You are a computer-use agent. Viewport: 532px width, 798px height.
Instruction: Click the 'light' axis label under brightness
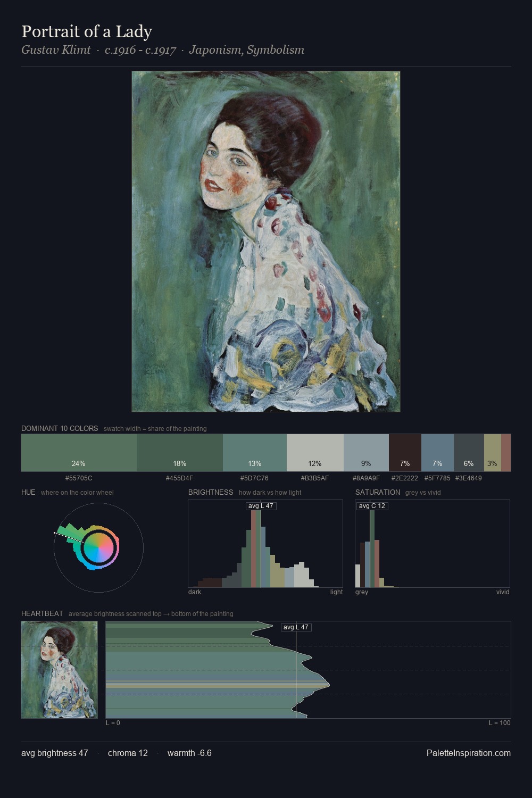pos(336,592)
